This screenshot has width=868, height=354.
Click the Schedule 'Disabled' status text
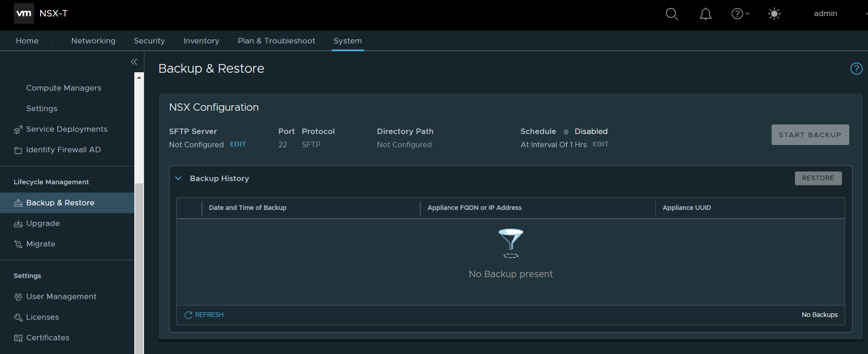pyautogui.click(x=591, y=131)
